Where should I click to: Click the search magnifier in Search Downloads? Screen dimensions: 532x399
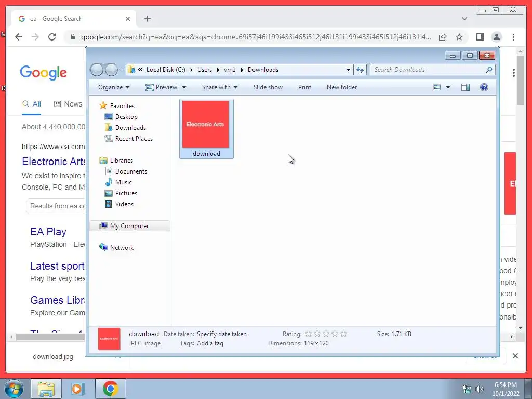(488, 70)
